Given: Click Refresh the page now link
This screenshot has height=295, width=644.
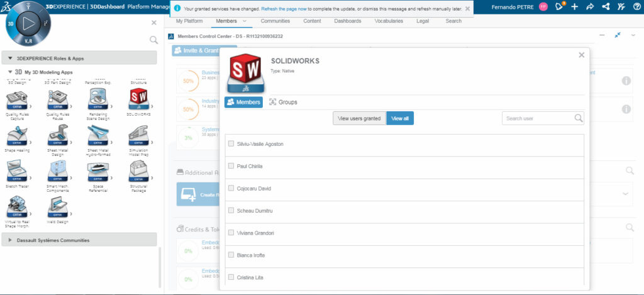Looking at the screenshot, I should click(x=284, y=9).
